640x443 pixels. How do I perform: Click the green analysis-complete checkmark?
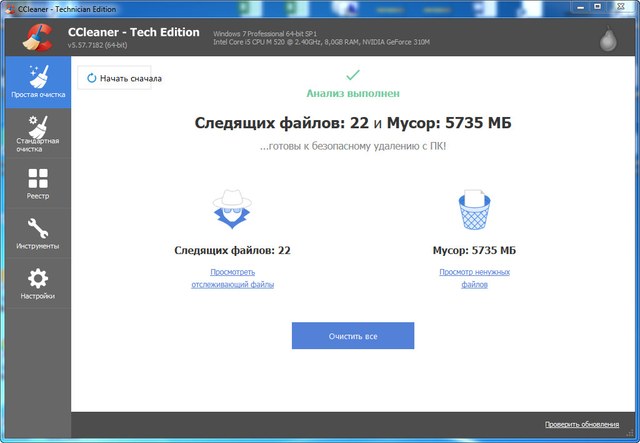click(352, 75)
